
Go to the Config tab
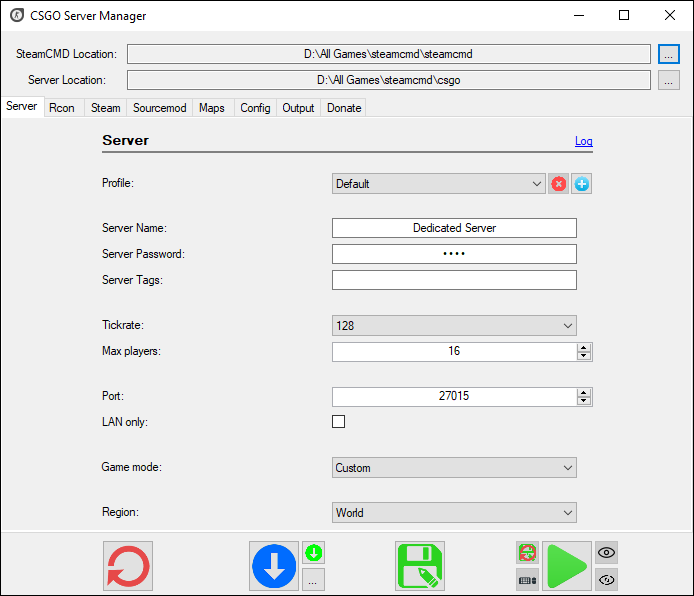tap(255, 108)
